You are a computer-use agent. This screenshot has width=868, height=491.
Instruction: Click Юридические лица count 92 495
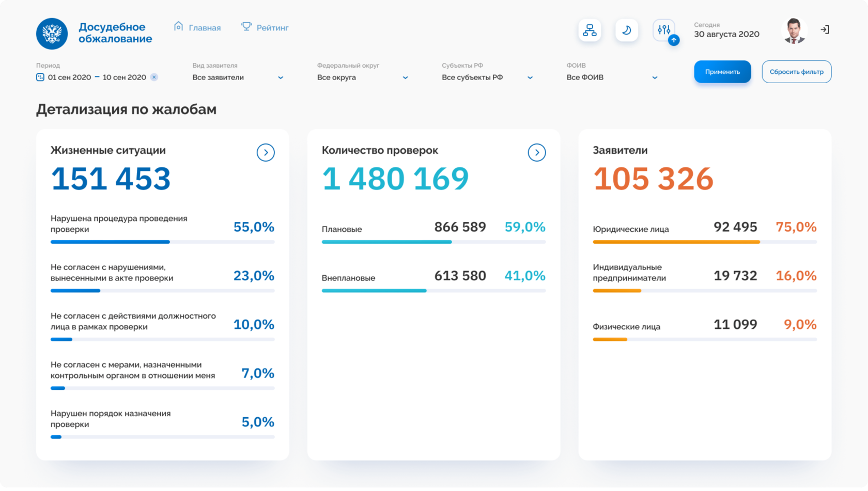735,227
